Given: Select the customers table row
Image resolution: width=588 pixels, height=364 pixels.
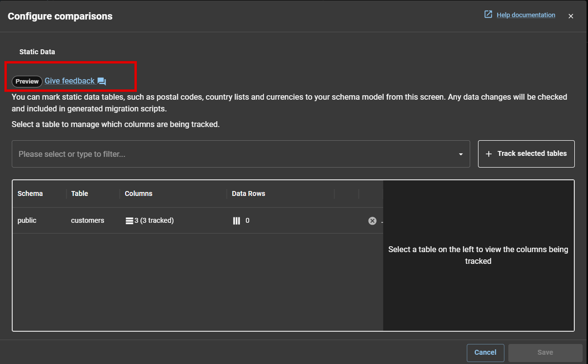Looking at the screenshot, I should pyautogui.click(x=87, y=221).
